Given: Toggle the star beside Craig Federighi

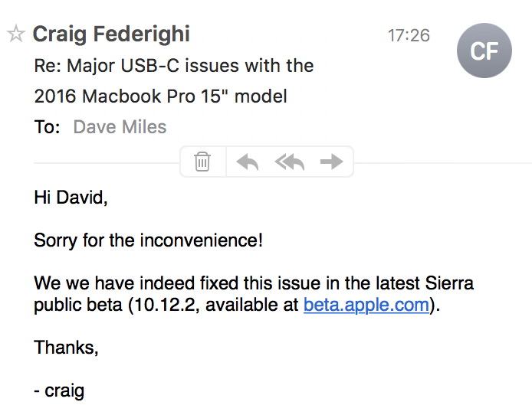Looking at the screenshot, I should (15, 34).
